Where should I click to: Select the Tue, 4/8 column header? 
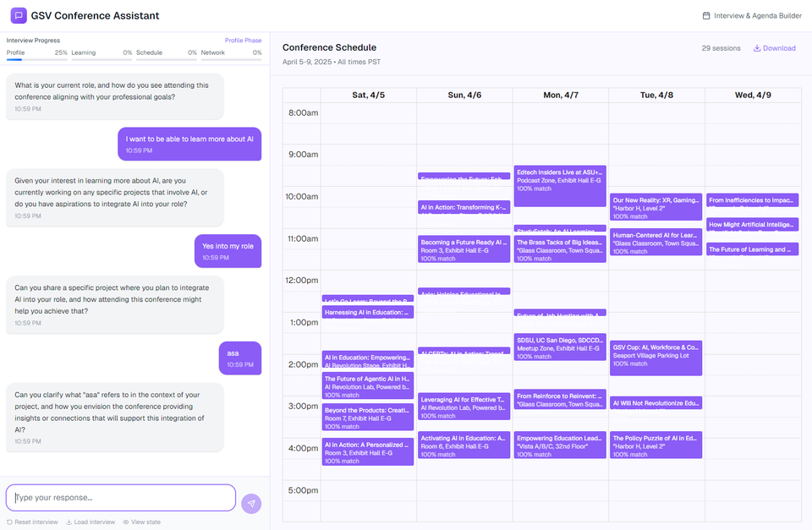656,96
